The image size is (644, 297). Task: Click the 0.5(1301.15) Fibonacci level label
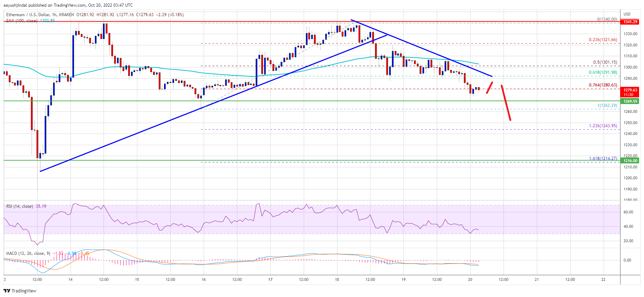coord(605,62)
